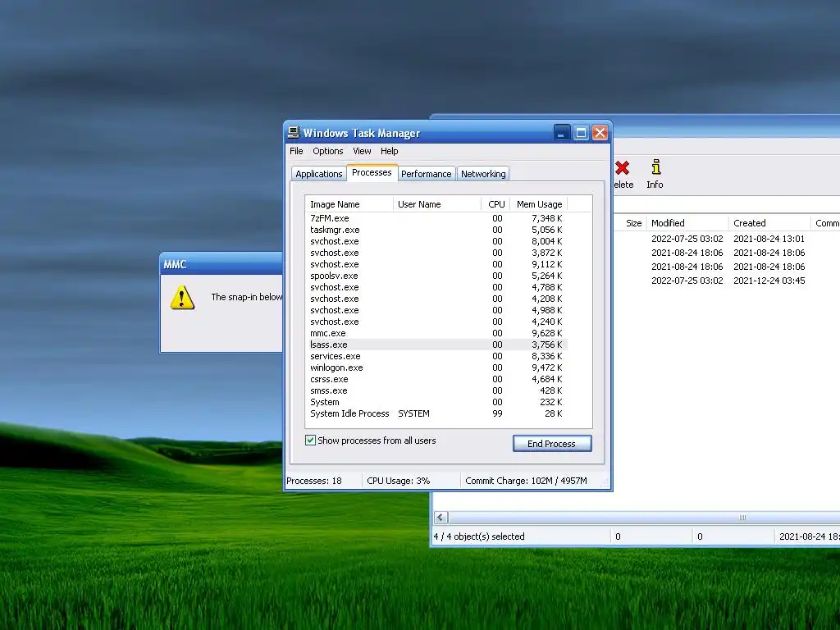The height and width of the screenshot is (630, 840).
Task: Sort 7-Zip list by Modified column
Action: [x=687, y=223]
